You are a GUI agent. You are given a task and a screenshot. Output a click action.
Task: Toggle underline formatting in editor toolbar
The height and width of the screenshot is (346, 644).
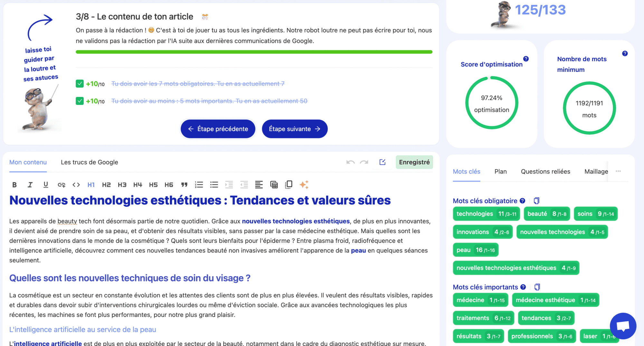(46, 185)
